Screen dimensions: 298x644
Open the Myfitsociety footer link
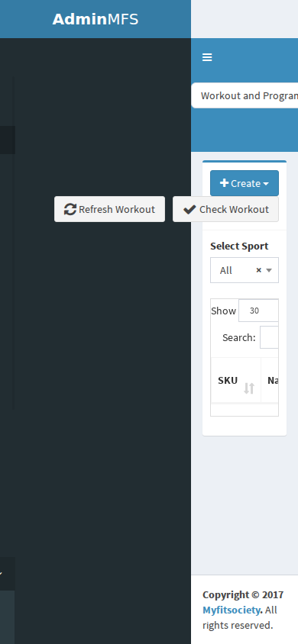[x=232, y=610]
